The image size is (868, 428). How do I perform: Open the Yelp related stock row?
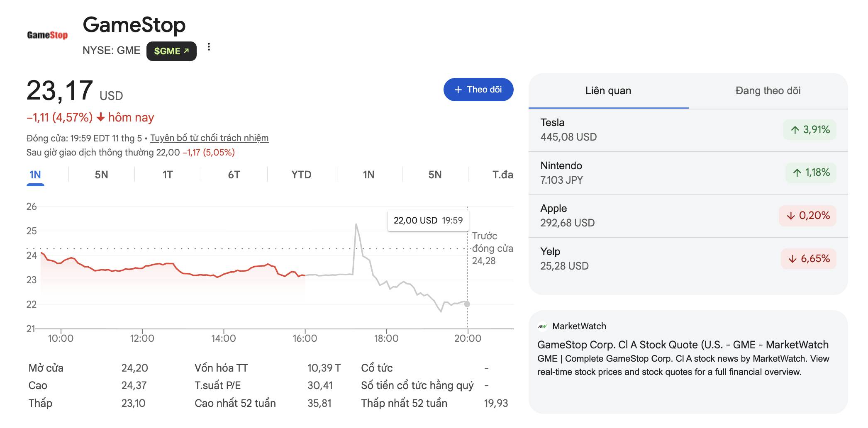[688, 259]
